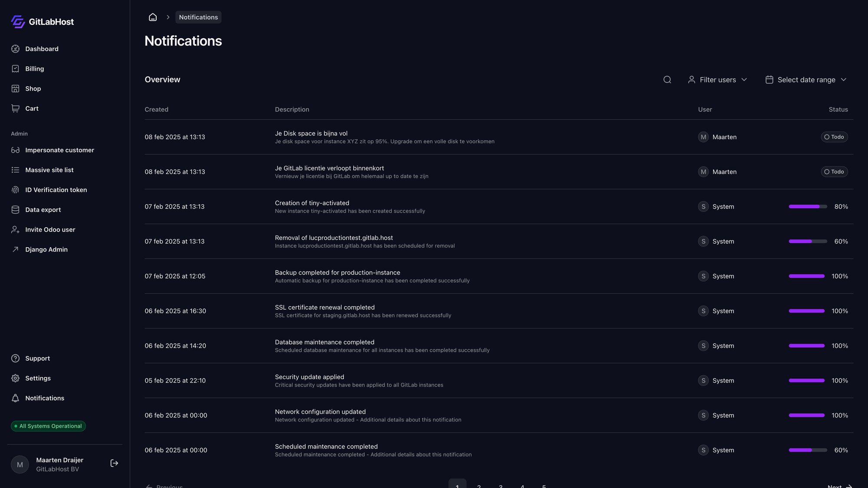
Task: Expand the Filter users dropdown
Action: tap(717, 79)
